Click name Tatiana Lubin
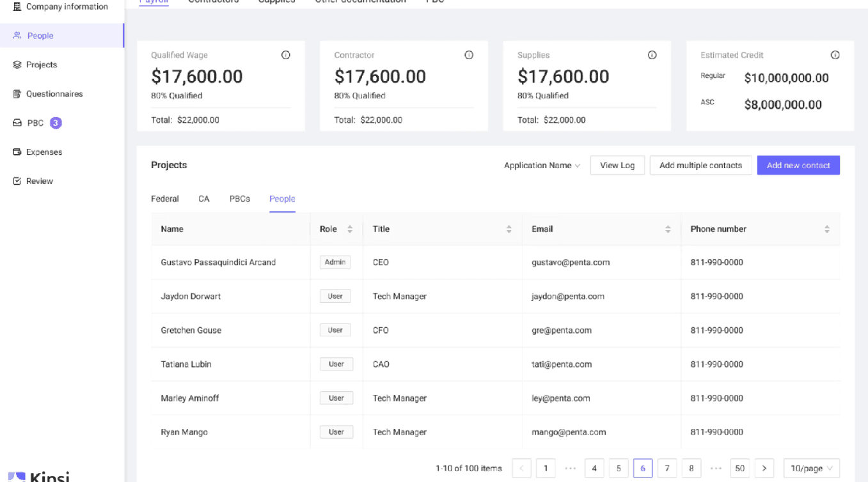This screenshot has width=868, height=482. tap(186, 364)
